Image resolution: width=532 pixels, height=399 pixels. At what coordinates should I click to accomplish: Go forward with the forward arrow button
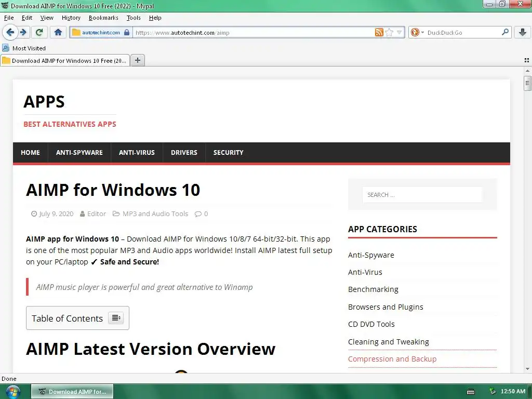23,32
